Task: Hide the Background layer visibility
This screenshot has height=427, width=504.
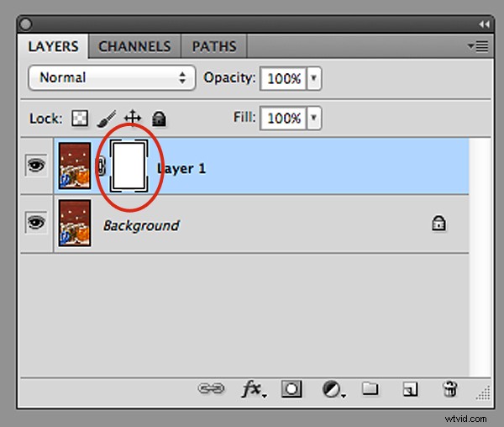Action: tap(36, 224)
